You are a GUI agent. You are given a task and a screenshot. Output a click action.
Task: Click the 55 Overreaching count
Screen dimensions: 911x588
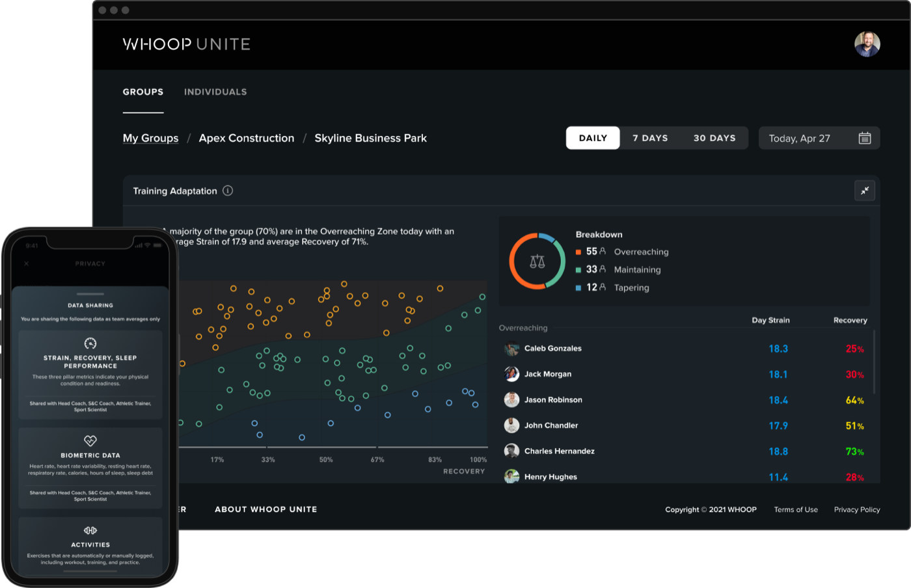pyautogui.click(x=591, y=252)
